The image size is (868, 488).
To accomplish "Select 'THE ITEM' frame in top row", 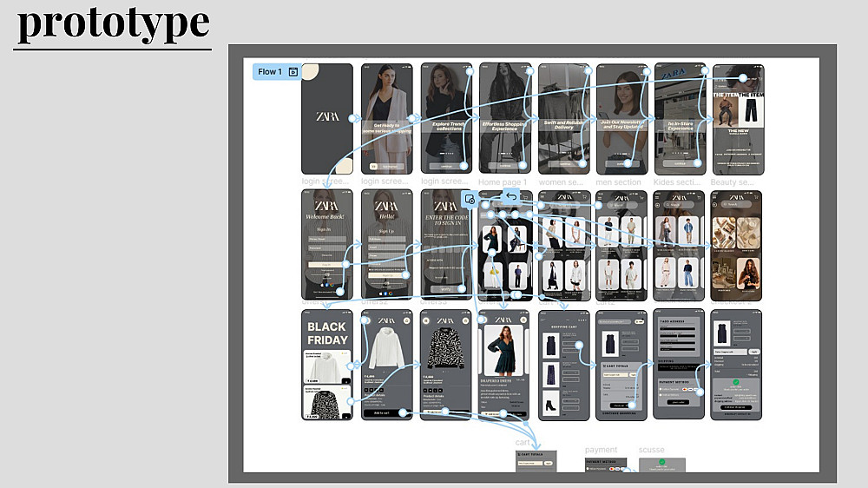I will click(739, 119).
